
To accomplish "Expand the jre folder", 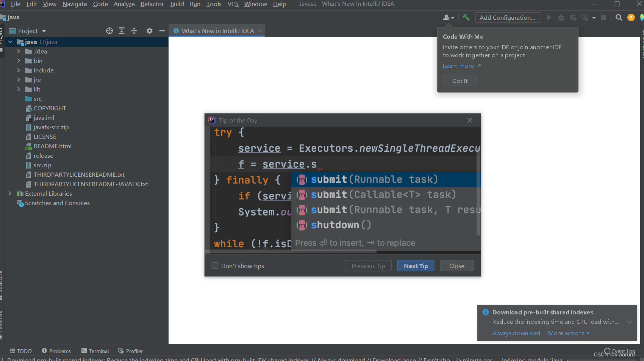I will 19,80.
